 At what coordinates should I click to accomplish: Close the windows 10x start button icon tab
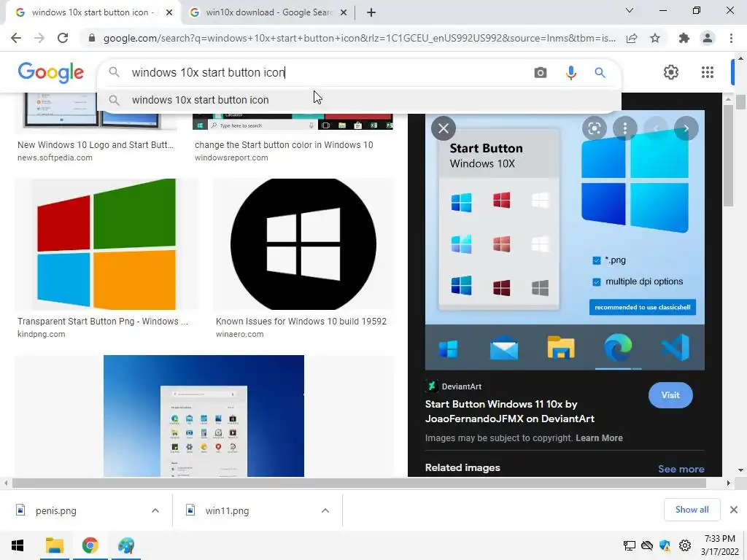pyautogui.click(x=169, y=13)
